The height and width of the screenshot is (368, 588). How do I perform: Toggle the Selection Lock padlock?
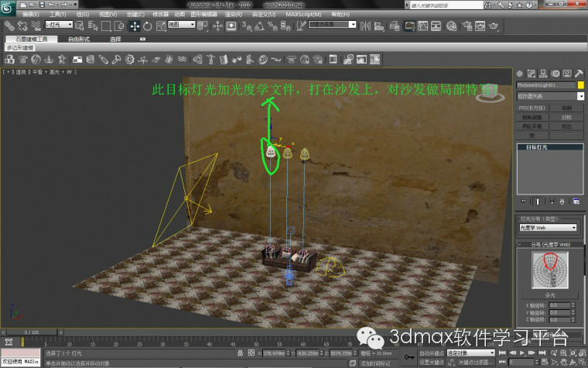[240, 353]
